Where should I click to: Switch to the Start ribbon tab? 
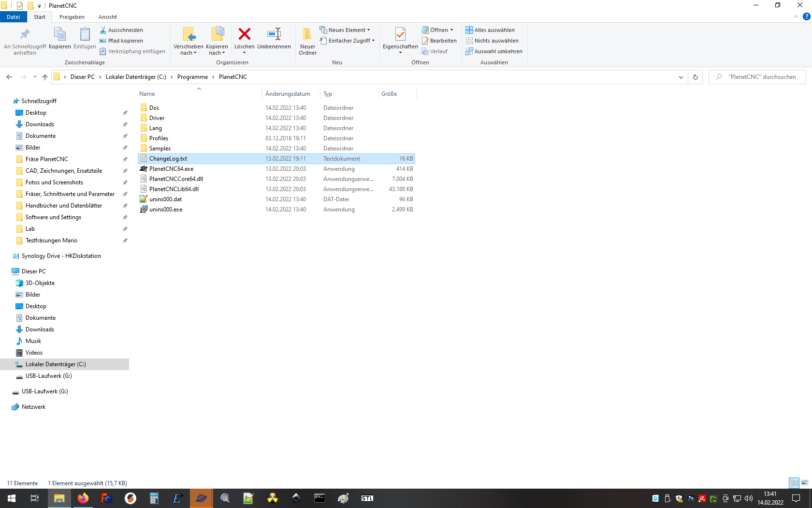coord(40,17)
